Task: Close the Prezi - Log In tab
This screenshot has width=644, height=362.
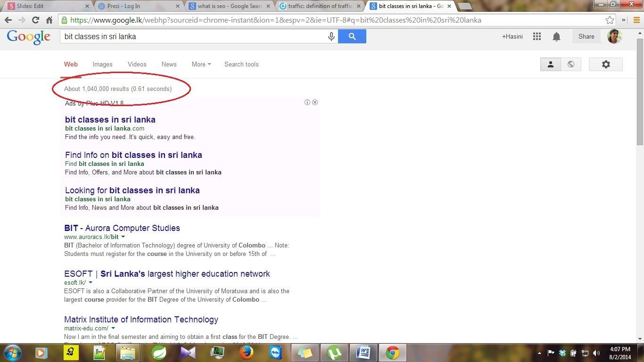Action: pos(177,6)
